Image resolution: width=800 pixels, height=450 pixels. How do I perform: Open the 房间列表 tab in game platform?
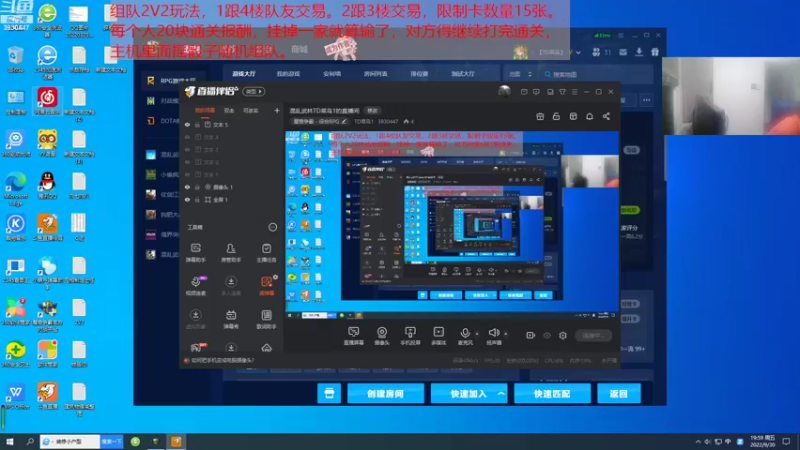376,73
